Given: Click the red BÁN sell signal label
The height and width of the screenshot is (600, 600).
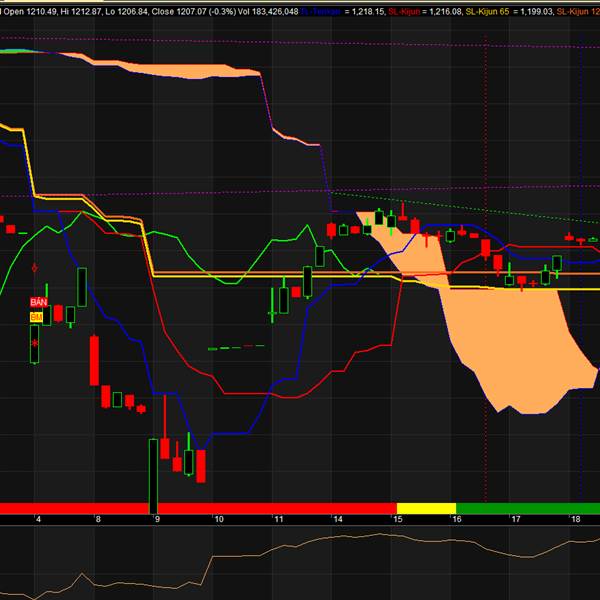Looking at the screenshot, I should (x=39, y=302).
